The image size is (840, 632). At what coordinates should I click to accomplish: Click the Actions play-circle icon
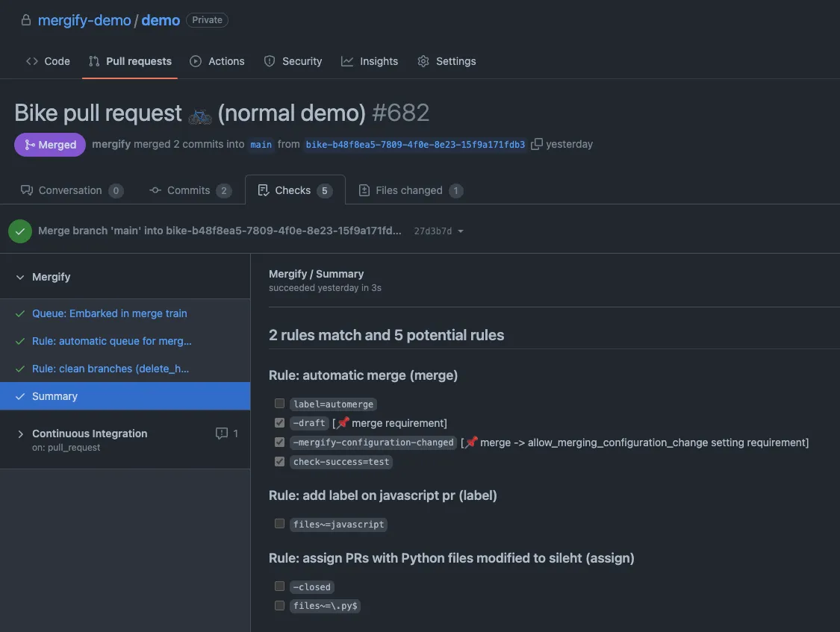click(196, 60)
